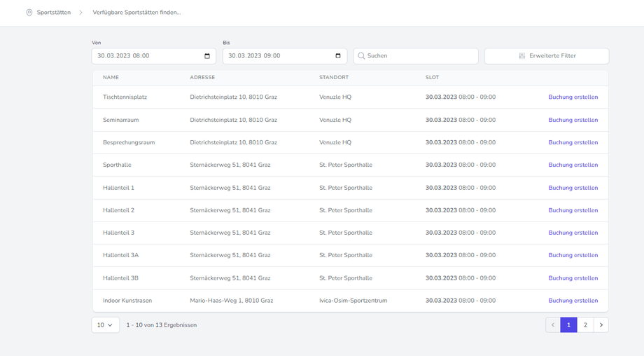Select the Besprechungsraum name cell

[x=129, y=143]
